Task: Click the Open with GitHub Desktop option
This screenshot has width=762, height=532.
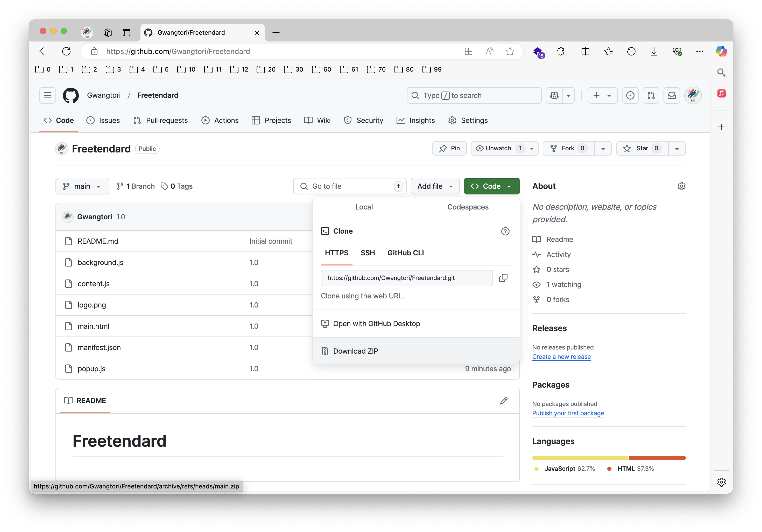Action: (376, 323)
